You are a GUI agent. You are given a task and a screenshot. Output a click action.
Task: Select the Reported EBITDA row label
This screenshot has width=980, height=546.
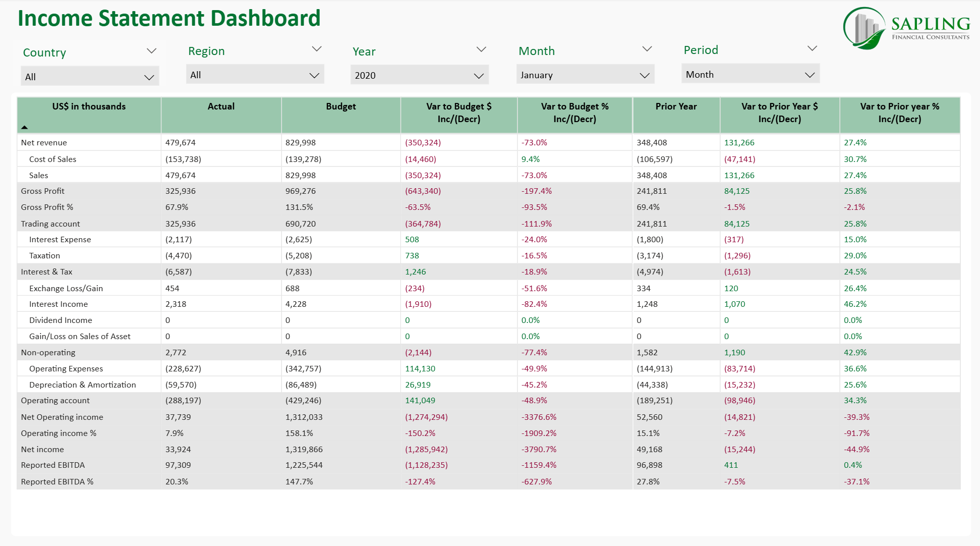tap(53, 465)
